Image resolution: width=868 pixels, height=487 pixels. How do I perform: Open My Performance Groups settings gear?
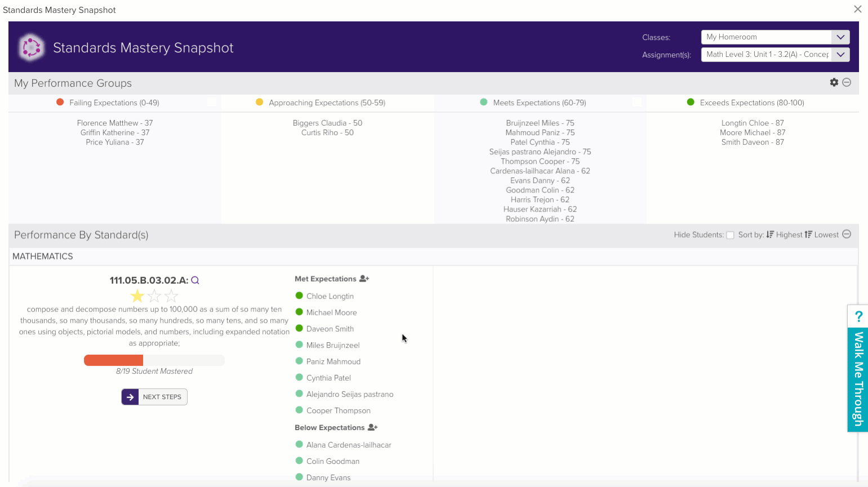[834, 82]
